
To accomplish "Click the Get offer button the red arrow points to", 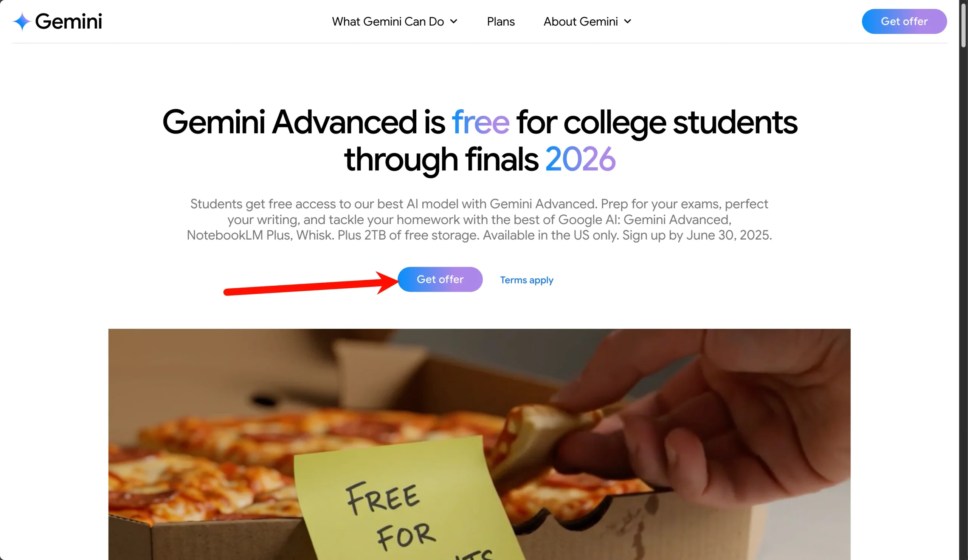I will pos(440,279).
